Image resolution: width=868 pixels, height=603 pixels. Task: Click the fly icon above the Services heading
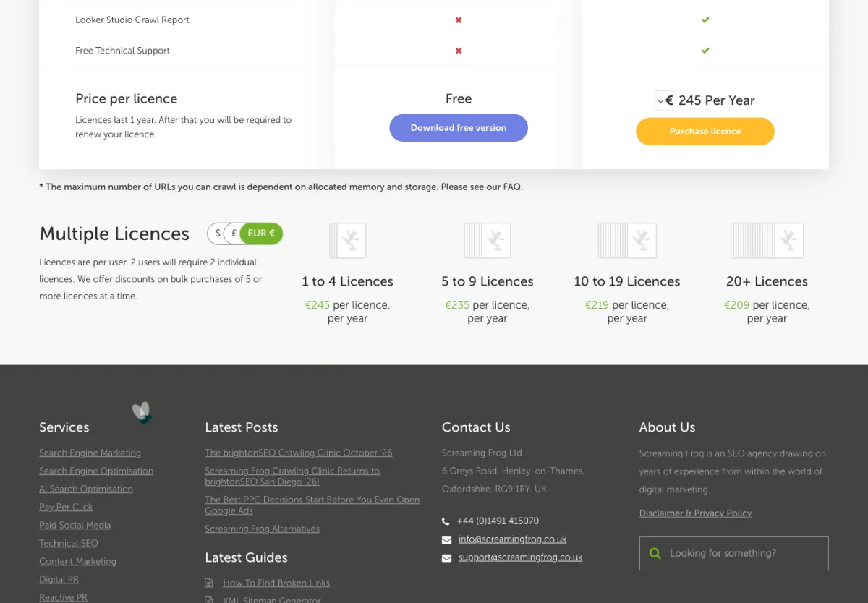(x=142, y=412)
